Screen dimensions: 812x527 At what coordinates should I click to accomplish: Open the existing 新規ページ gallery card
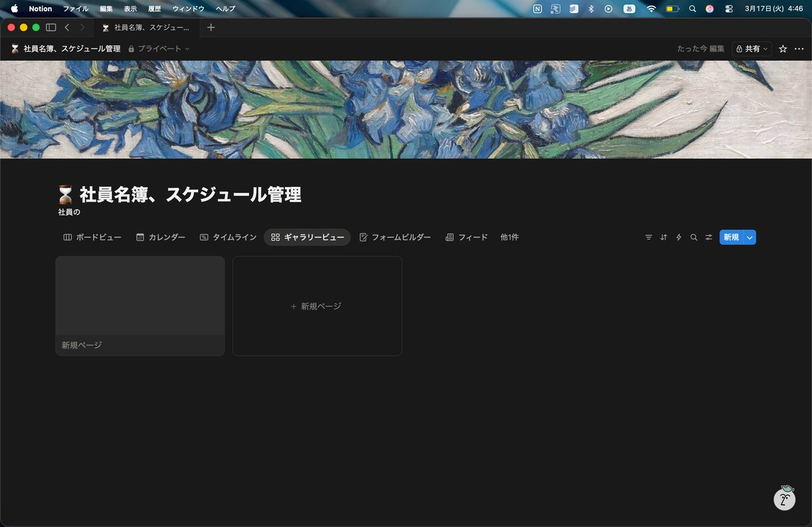pyautogui.click(x=140, y=306)
